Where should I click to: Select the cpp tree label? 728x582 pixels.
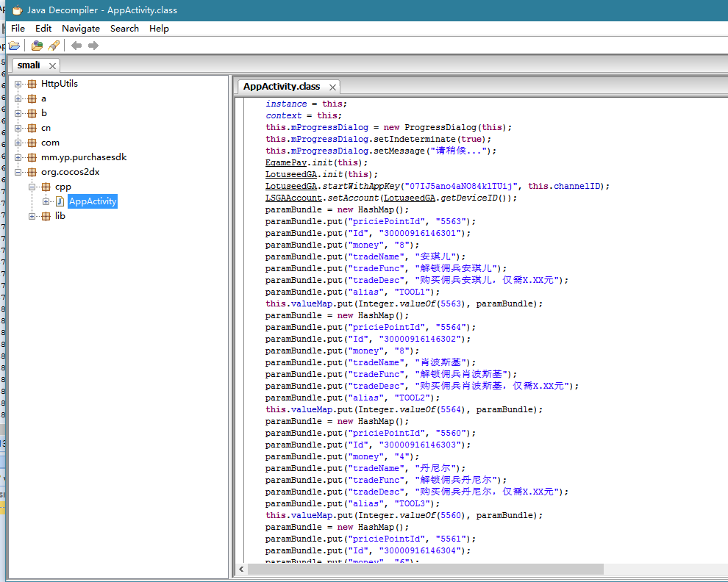click(63, 187)
